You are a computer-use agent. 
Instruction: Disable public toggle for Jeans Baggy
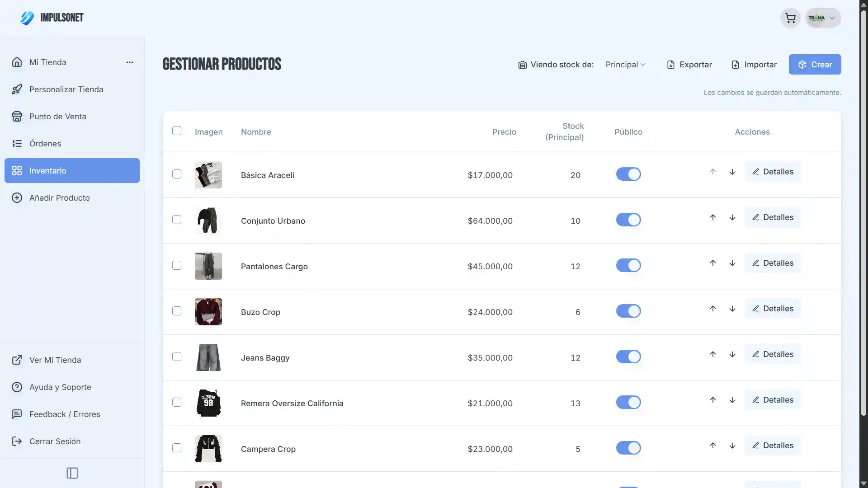(628, 357)
